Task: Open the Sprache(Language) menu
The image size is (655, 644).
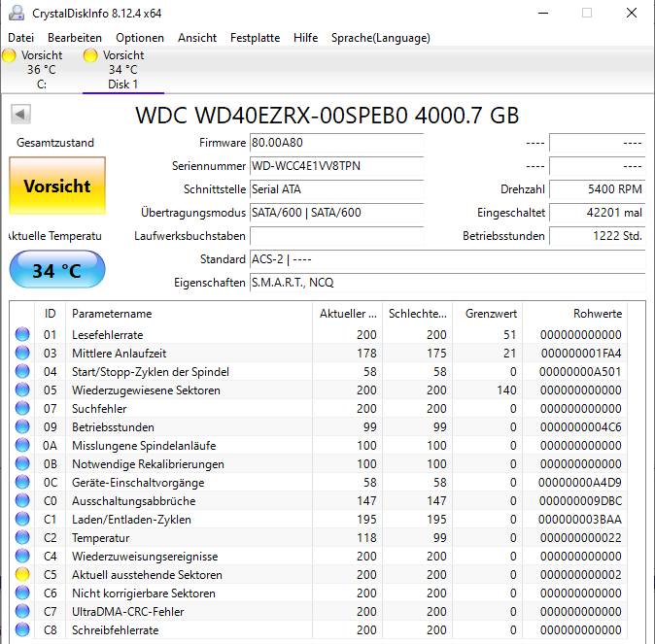Action: click(381, 38)
